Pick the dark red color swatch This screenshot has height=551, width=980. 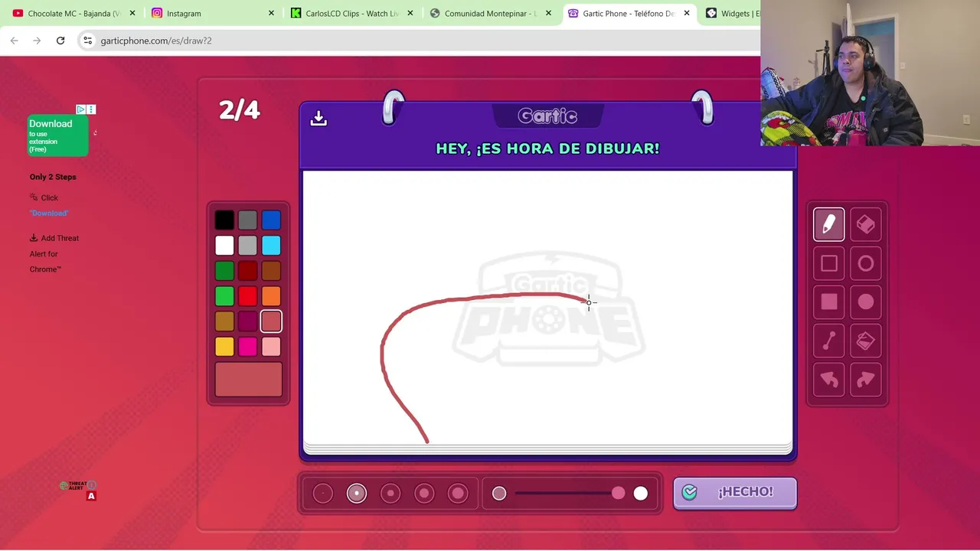[x=247, y=271]
